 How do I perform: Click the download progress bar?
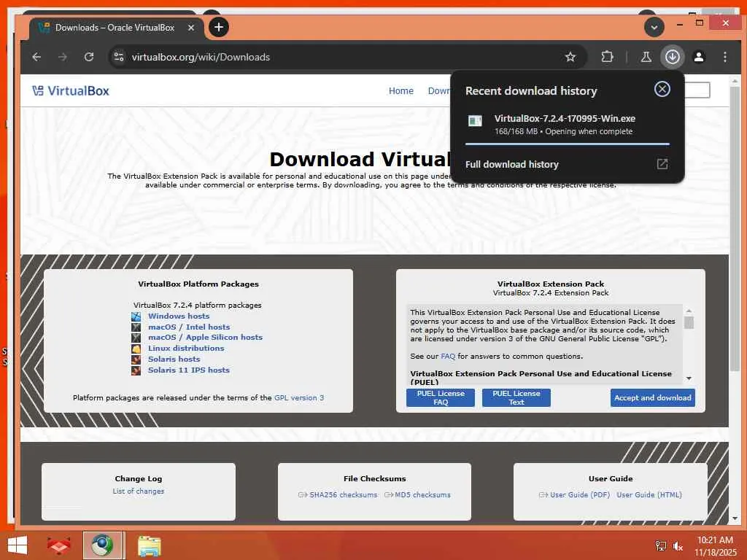click(x=567, y=144)
